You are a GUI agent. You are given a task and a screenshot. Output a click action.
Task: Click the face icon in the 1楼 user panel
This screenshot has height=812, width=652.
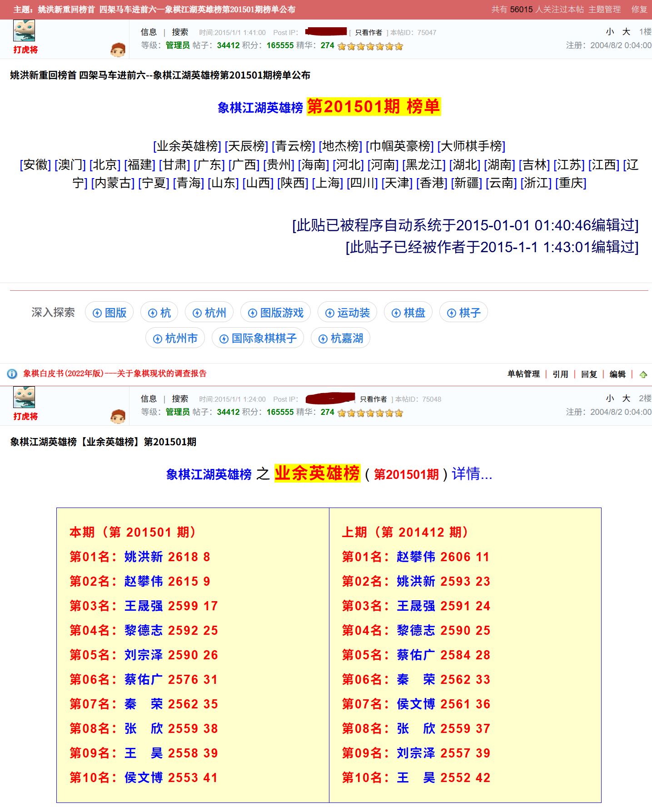[118, 50]
